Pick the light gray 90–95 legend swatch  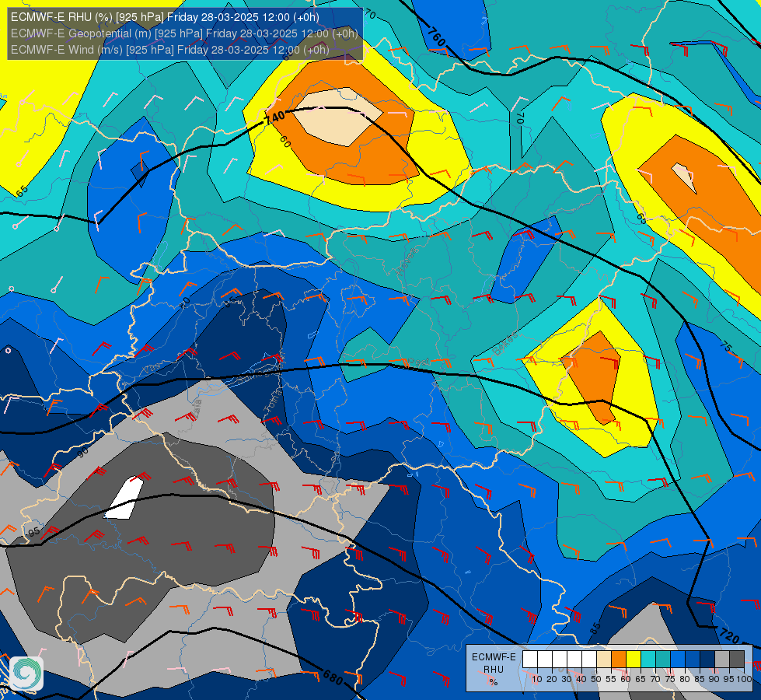[722, 660]
